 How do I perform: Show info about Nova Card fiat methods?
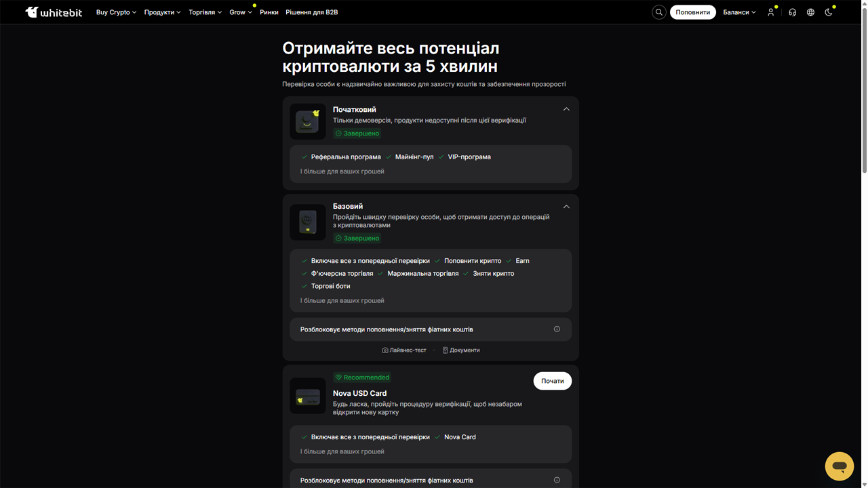pos(557,480)
